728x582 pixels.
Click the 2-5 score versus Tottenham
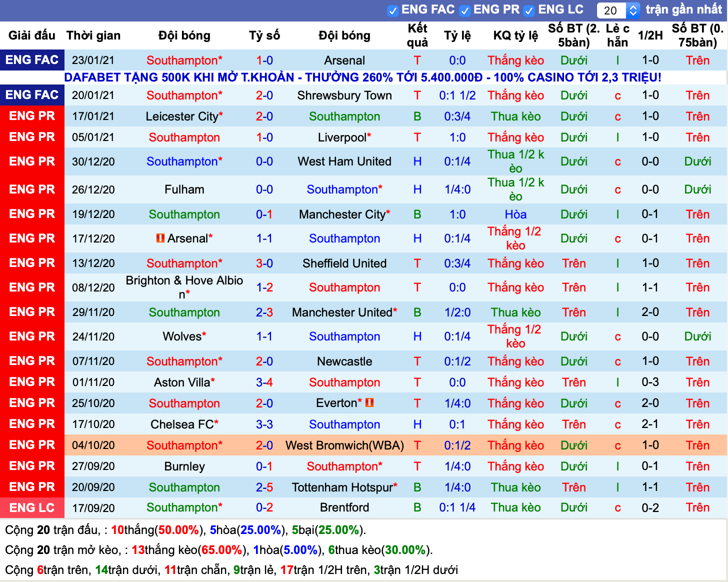pos(264,487)
